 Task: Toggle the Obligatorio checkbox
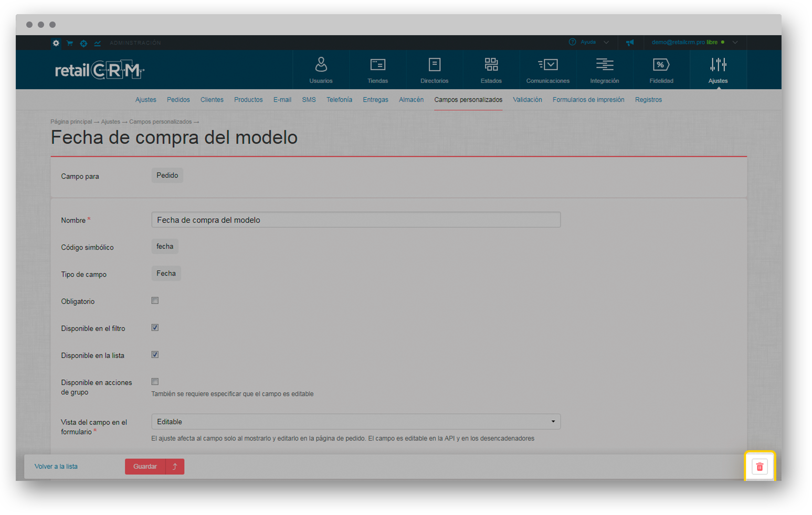[155, 301]
